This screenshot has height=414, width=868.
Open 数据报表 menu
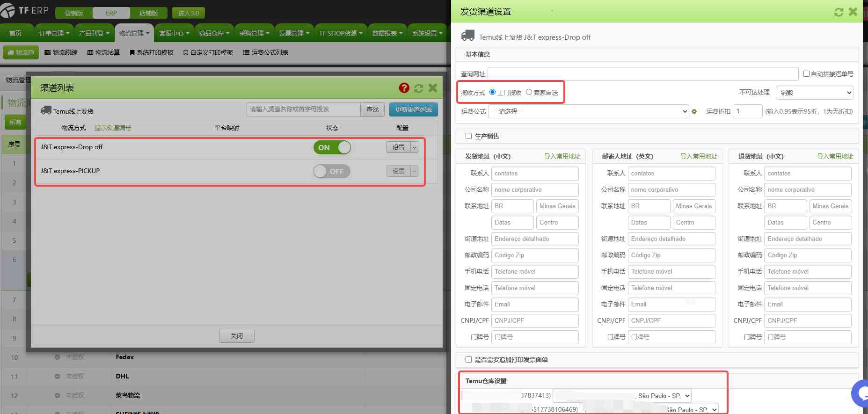coord(387,33)
